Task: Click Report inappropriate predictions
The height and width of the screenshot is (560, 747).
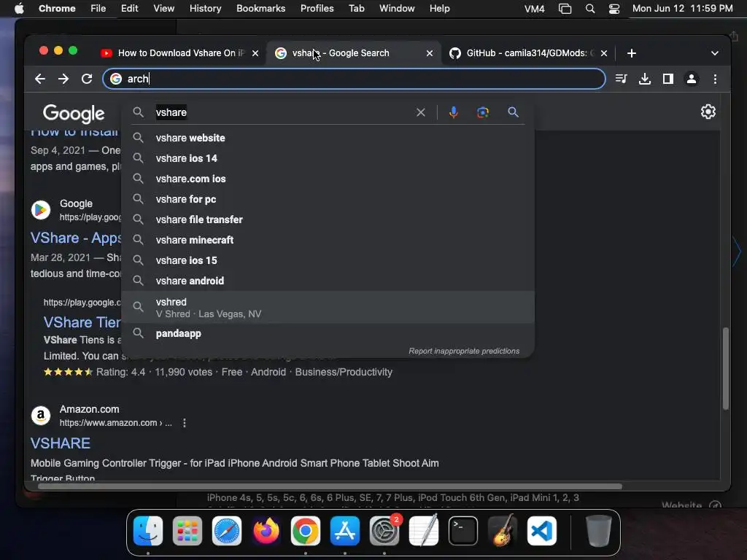Action: [x=464, y=351]
